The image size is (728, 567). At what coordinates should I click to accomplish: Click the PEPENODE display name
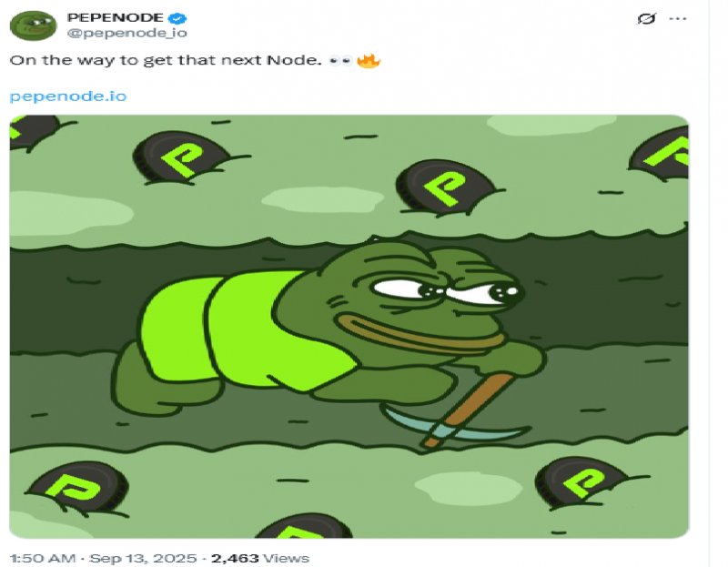pos(114,17)
